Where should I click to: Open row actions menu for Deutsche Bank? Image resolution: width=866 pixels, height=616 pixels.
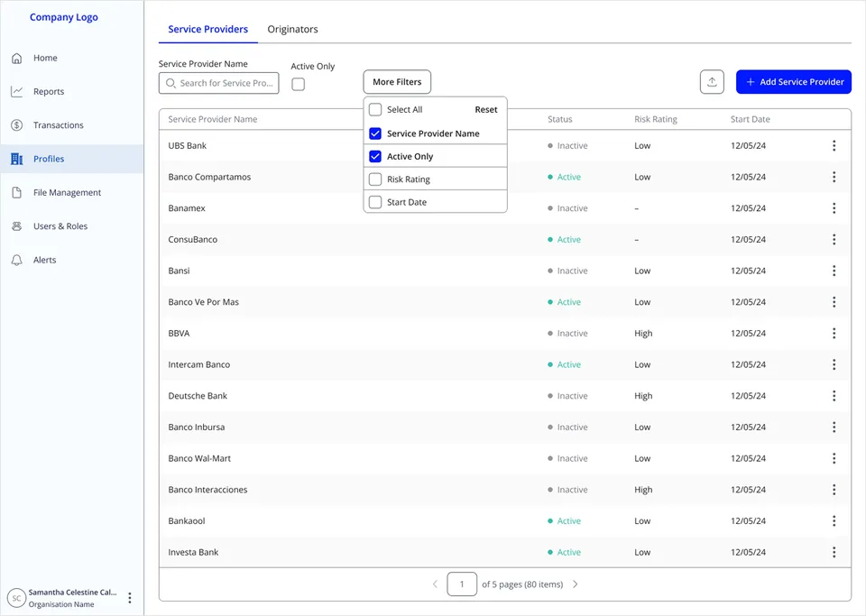tap(834, 396)
